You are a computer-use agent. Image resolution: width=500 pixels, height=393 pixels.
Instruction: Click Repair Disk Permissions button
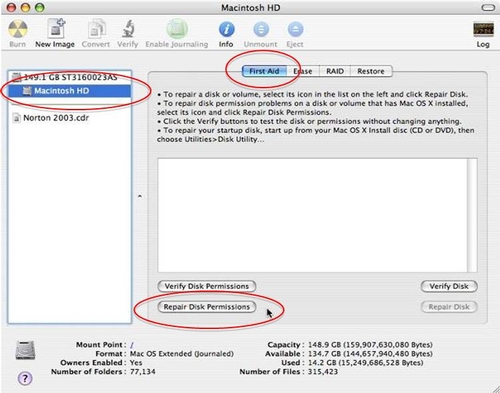[207, 307]
